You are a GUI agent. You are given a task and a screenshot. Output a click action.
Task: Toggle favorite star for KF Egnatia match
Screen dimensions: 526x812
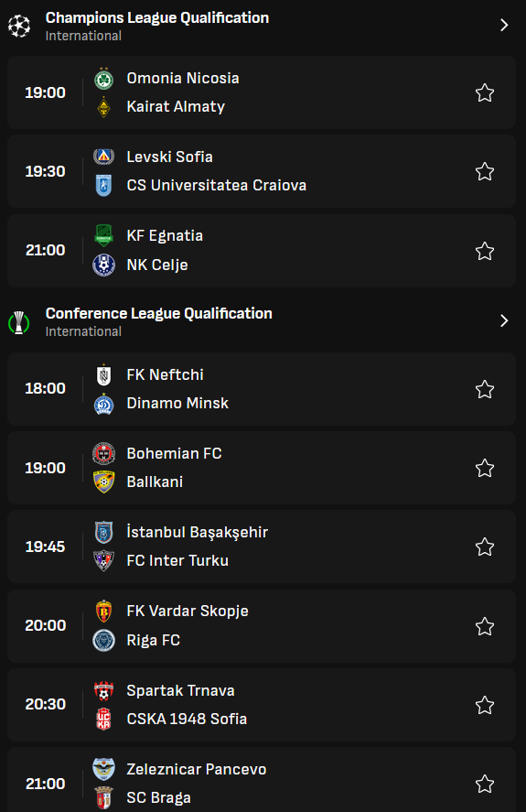485,251
